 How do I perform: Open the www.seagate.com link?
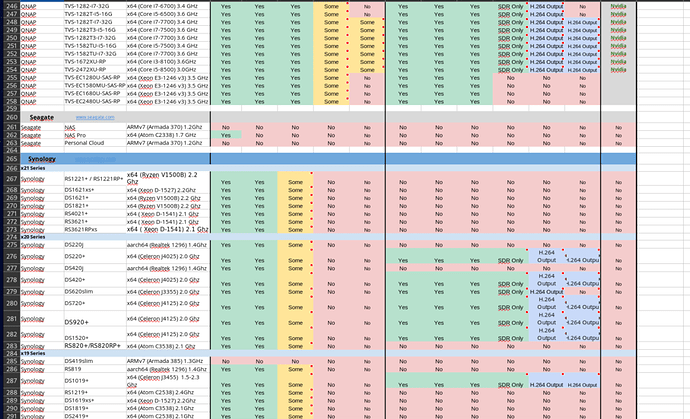pyautogui.click(x=95, y=118)
